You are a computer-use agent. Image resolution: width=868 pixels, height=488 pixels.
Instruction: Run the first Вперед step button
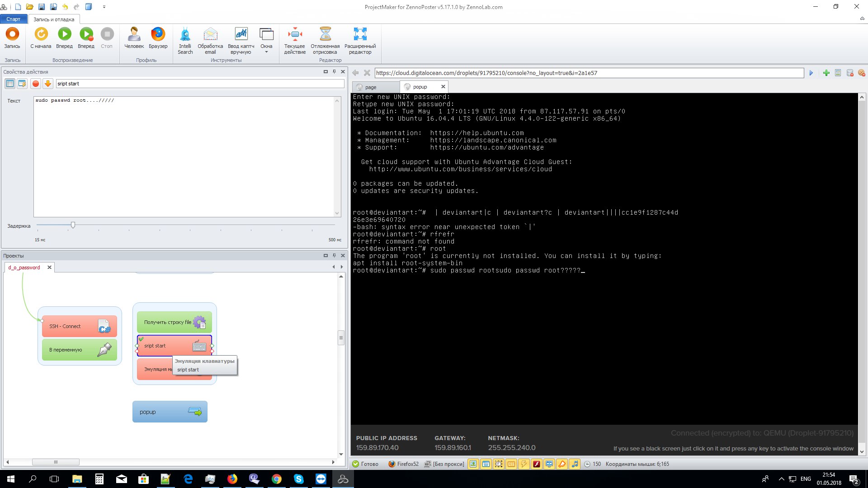[64, 38]
